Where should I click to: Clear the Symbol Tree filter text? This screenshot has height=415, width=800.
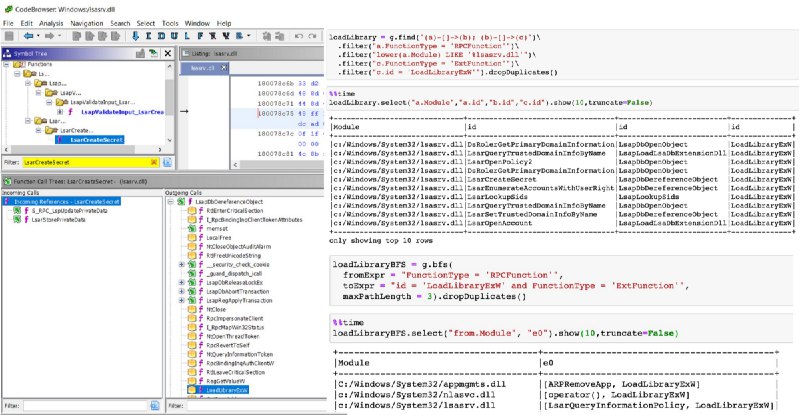click(x=154, y=162)
